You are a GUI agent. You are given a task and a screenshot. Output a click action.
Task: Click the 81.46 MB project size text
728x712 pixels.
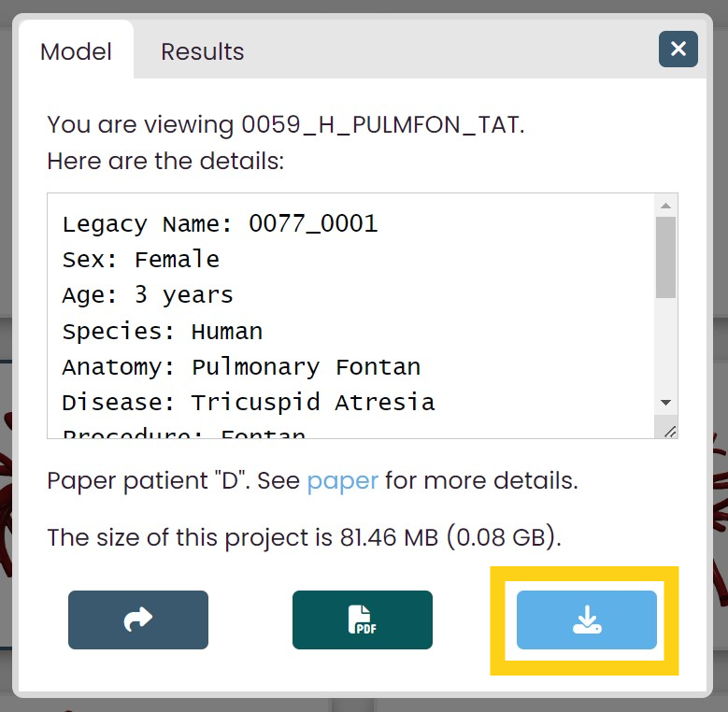389,537
